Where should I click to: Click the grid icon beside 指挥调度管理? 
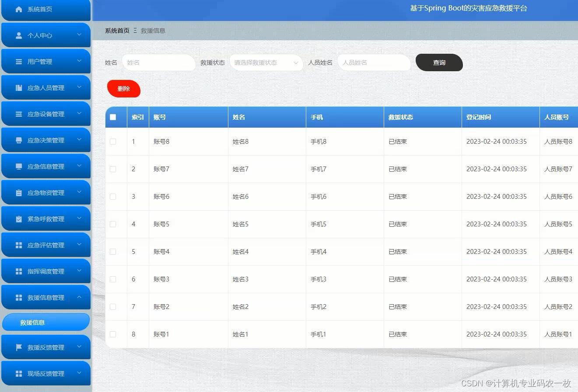click(19, 271)
